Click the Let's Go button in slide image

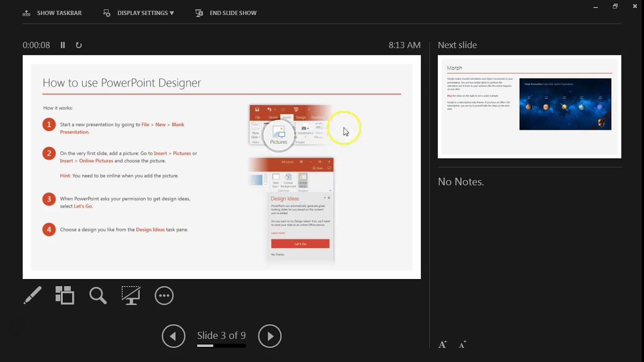coord(300,244)
